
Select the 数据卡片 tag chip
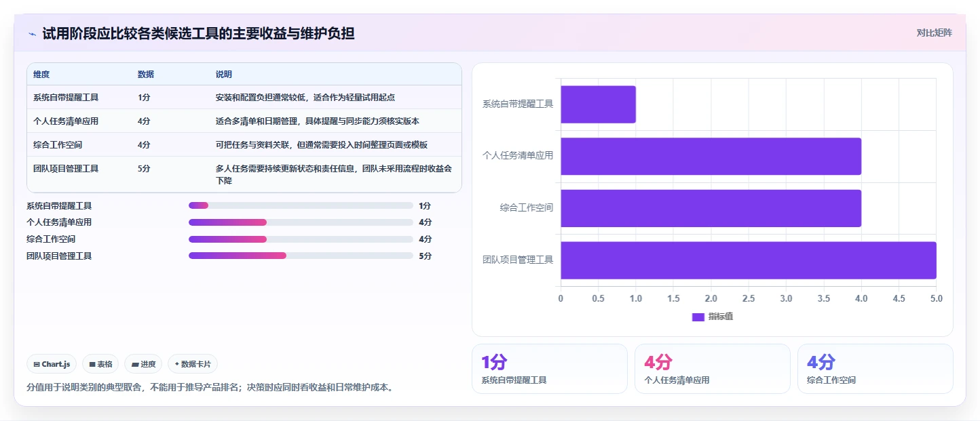click(193, 364)
